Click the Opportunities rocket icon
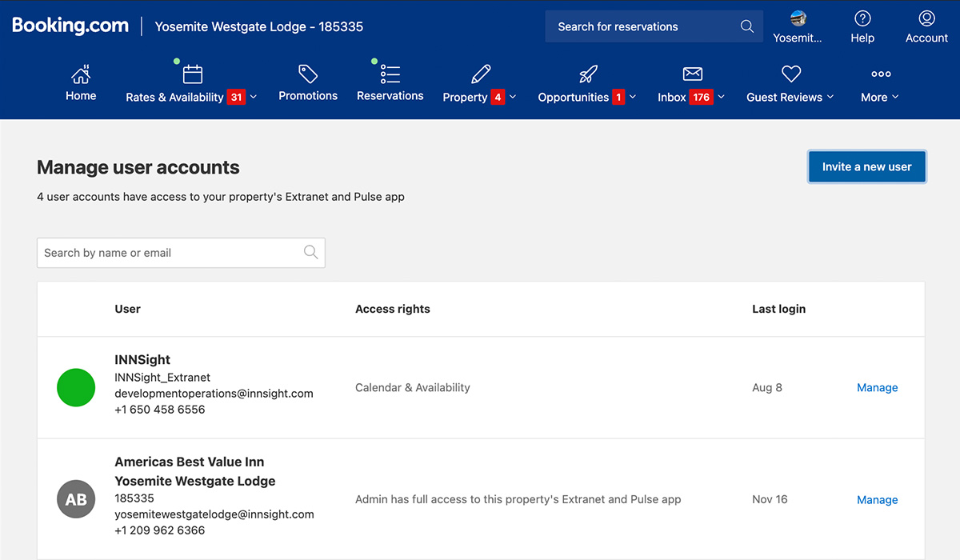This screenshot has width=960, height=560. click(588, 74)
